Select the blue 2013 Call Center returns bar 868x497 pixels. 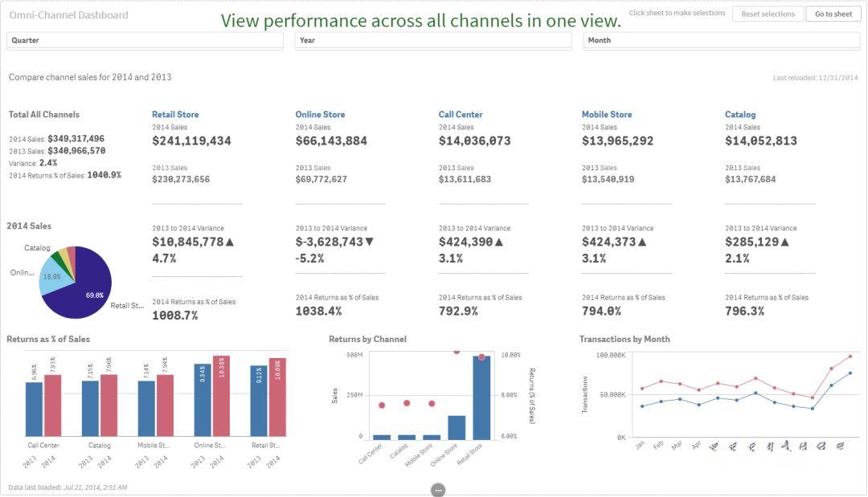[34, 409]
